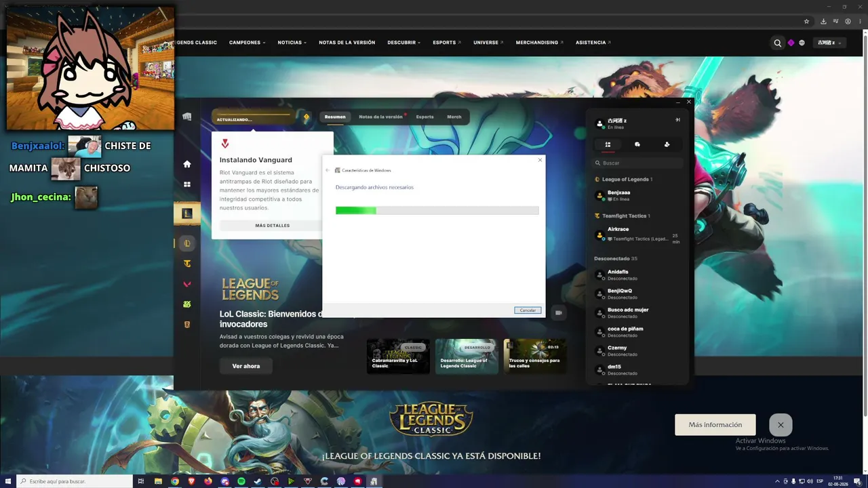The height and width of the screenshot is (488, 868).
Task: Select friend Benjxaaa in the list
Action: (x=637, y=196)
